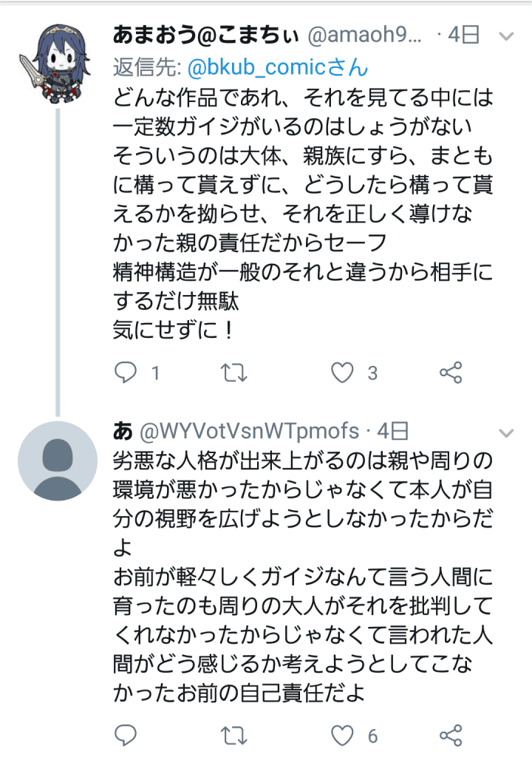
Task: Share the second tweet by あ
Action: pos(451,735)
